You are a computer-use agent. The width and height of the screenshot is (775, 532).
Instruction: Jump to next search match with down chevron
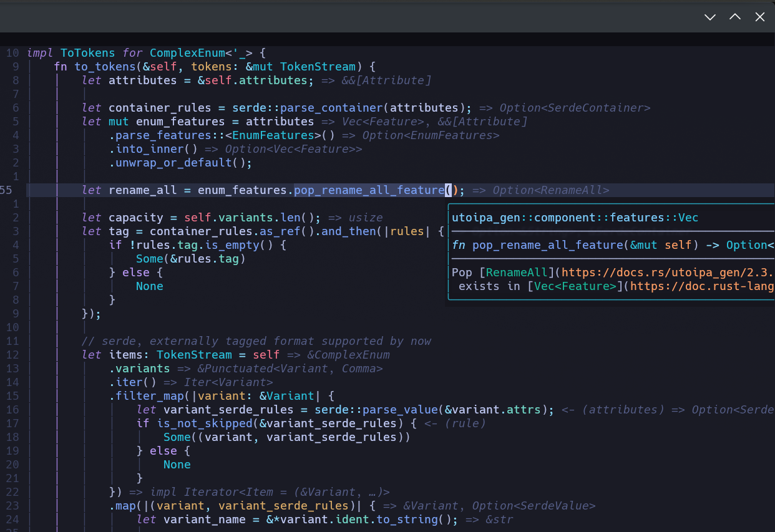coord(710,17)
